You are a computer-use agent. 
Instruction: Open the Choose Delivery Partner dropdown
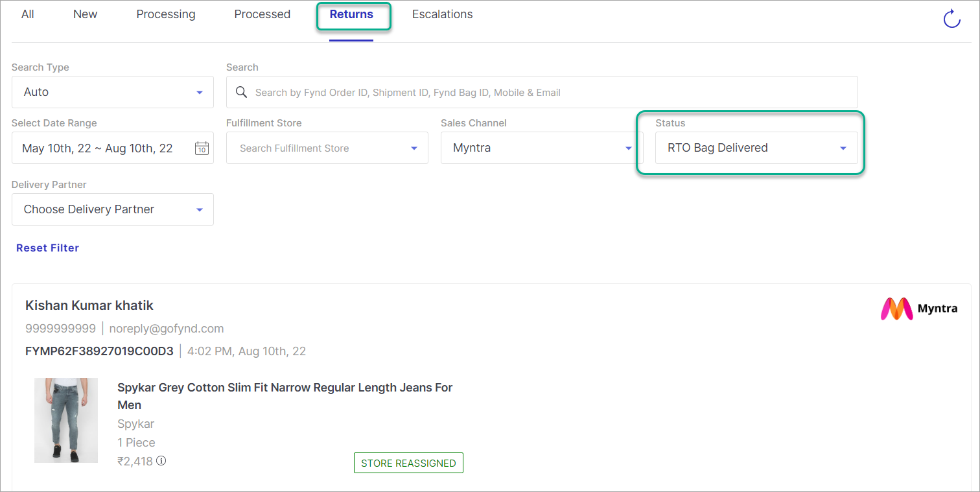[x=112, y=209]
